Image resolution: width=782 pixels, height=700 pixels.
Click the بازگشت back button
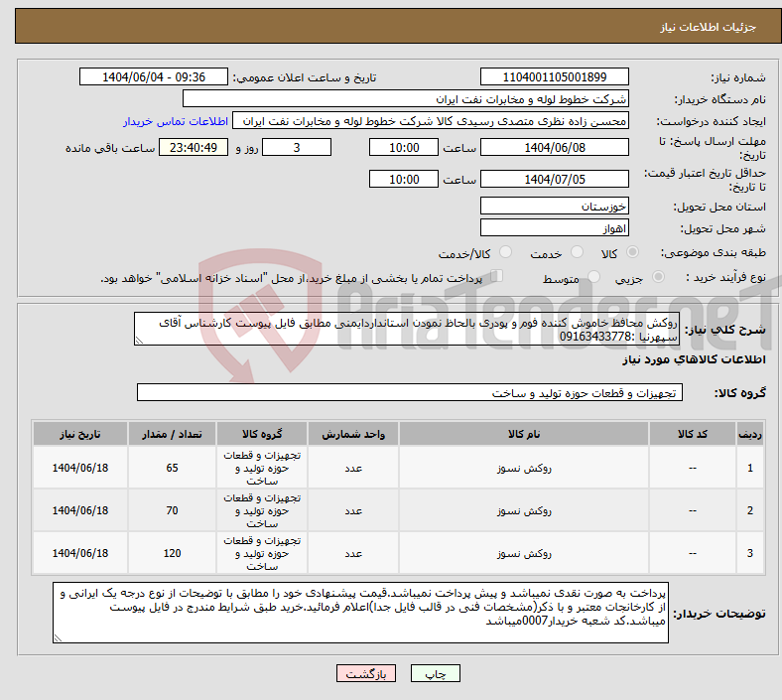click(x=366, y=673)
